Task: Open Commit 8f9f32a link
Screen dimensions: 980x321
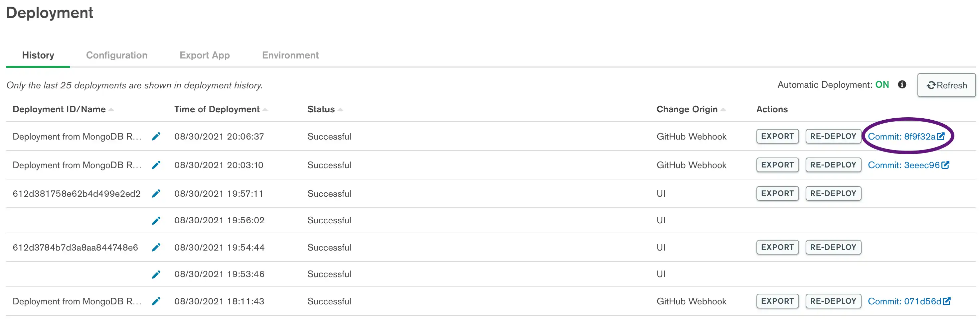Action: pos(905,136)
